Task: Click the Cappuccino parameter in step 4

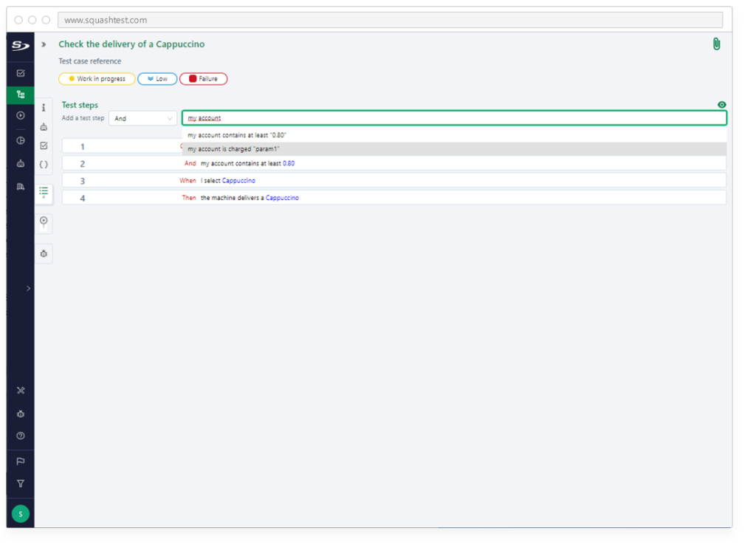Action: coord(282,198)
